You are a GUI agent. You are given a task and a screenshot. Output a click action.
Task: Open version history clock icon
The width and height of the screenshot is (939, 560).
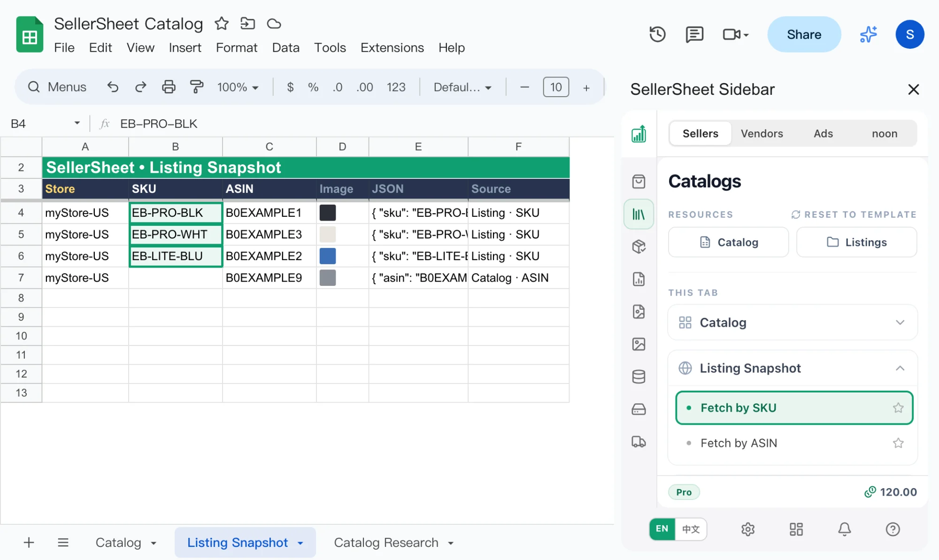click(657, 34)
